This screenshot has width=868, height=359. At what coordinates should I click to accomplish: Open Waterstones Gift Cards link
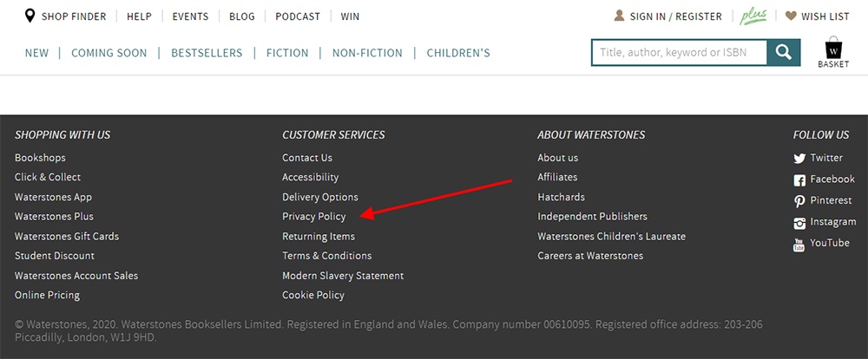coord(67,236)
